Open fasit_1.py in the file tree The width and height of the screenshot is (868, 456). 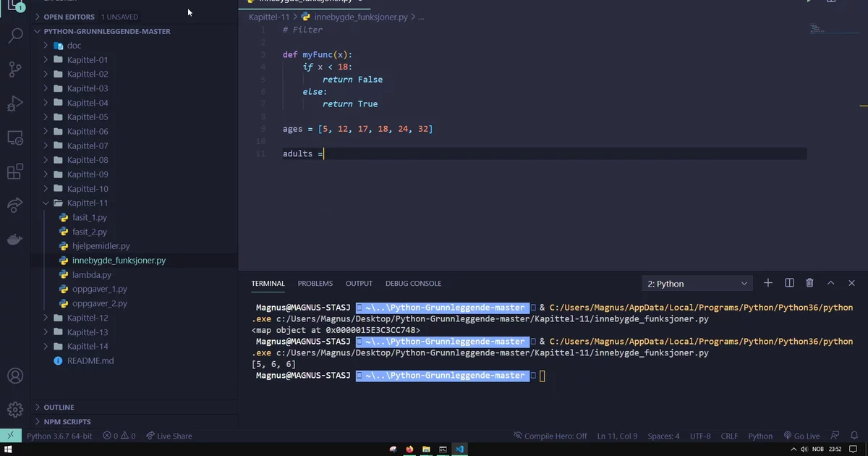(x=90, y=217)
